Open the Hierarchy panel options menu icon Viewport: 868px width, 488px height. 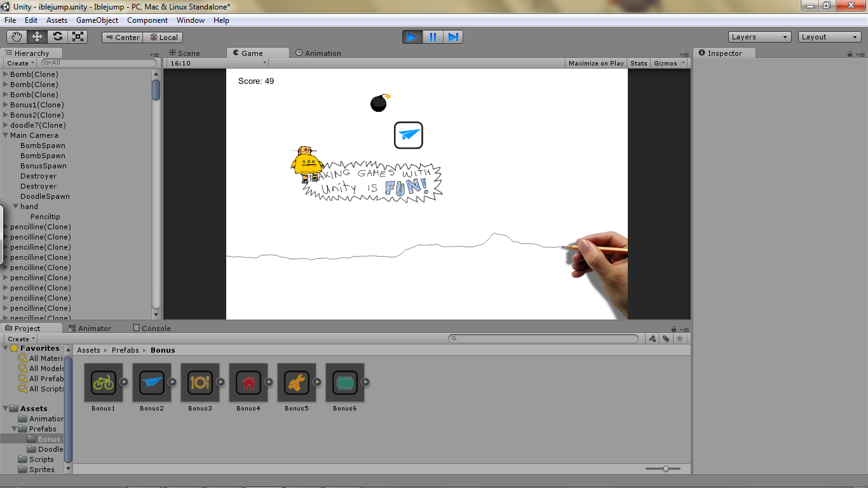coord(155,55)
